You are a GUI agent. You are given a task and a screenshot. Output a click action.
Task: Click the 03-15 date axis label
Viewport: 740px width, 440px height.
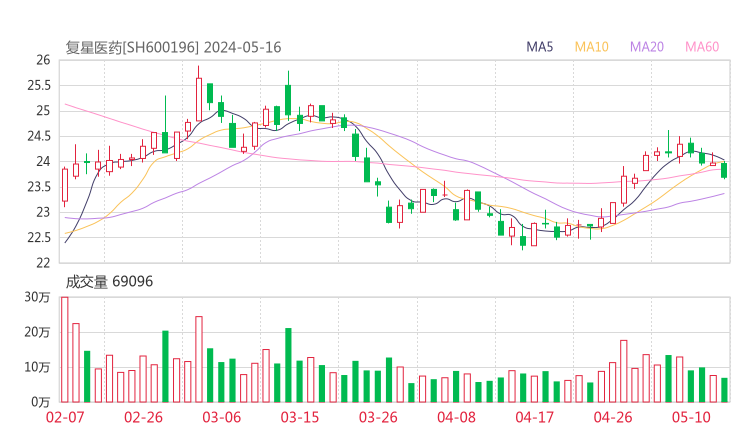tap(300, 417)
